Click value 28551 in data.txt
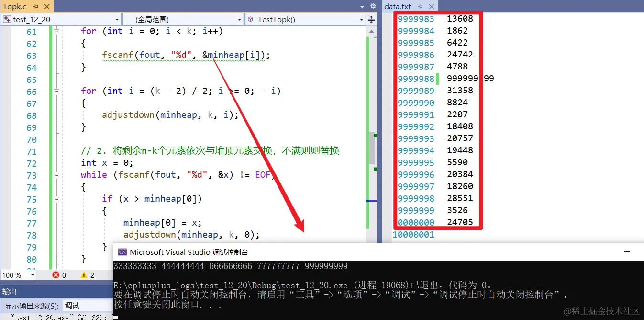This screenshot has width=644, height=320. pyautogui.click(x=460, y=198)
